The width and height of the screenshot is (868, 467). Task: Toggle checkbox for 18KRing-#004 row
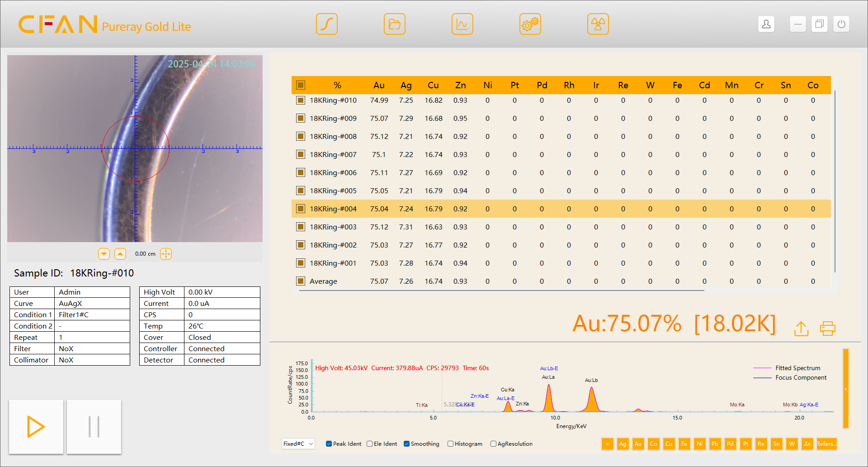[x=301, y=209]
